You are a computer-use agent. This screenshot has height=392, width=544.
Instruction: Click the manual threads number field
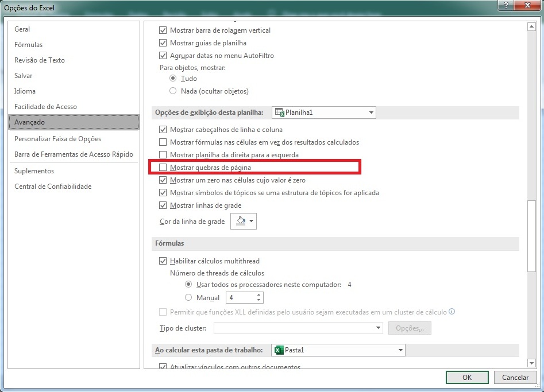241,297
